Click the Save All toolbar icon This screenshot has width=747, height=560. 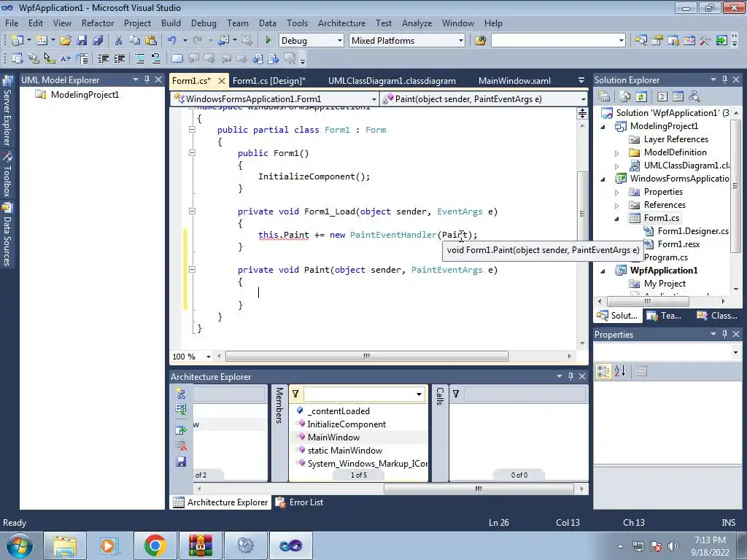coord(97,41)
